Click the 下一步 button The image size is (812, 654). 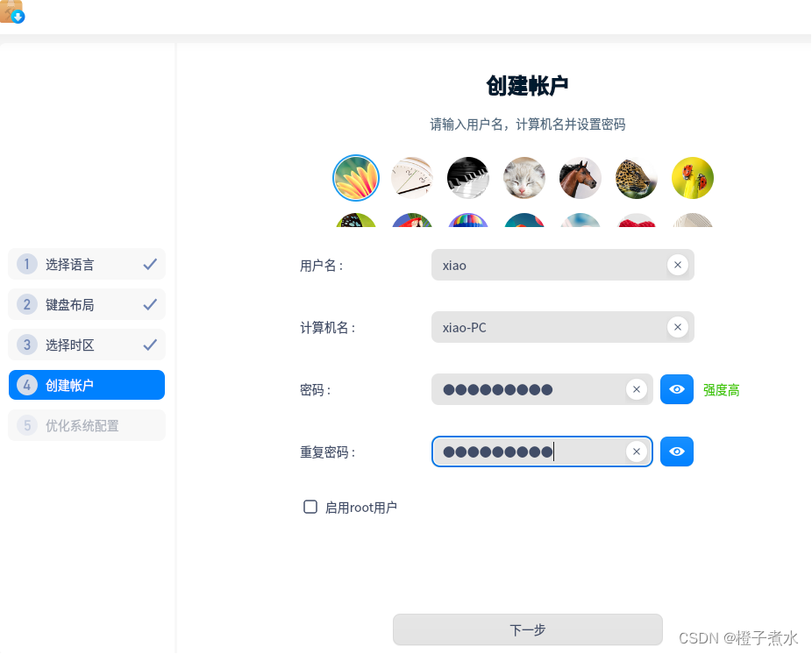(x=528, y=629)
